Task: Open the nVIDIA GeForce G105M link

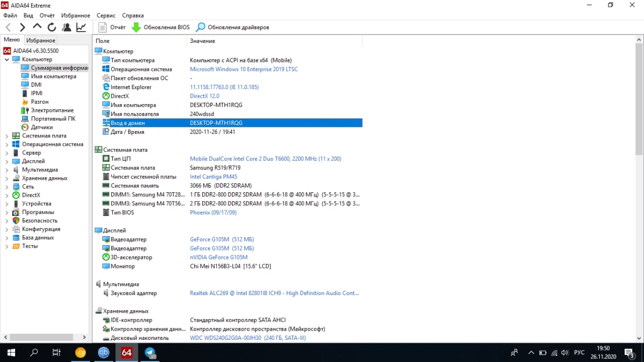Action: click(218, 257)
